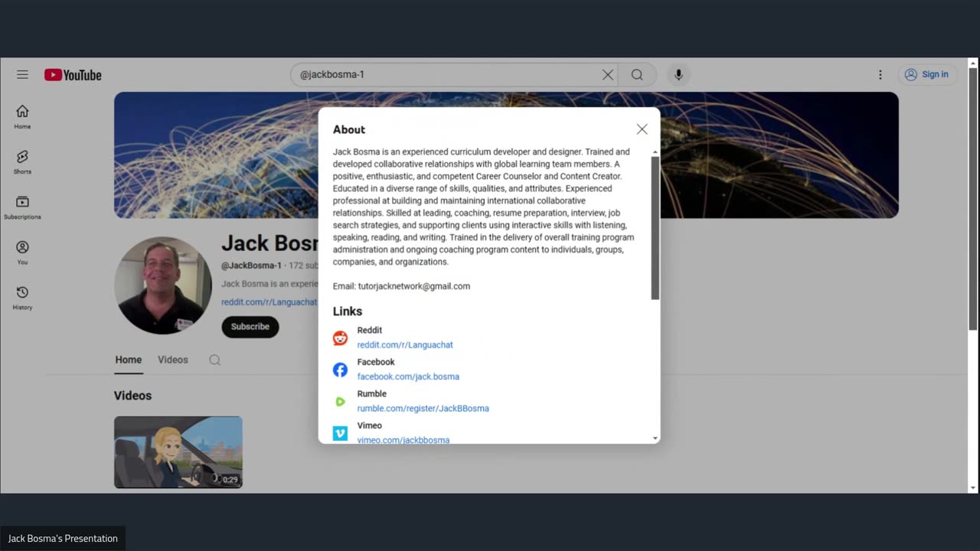This screenshot has width=980, height=551.
Task: Click the Facebook icon in Links
Action: click(340, 370)
